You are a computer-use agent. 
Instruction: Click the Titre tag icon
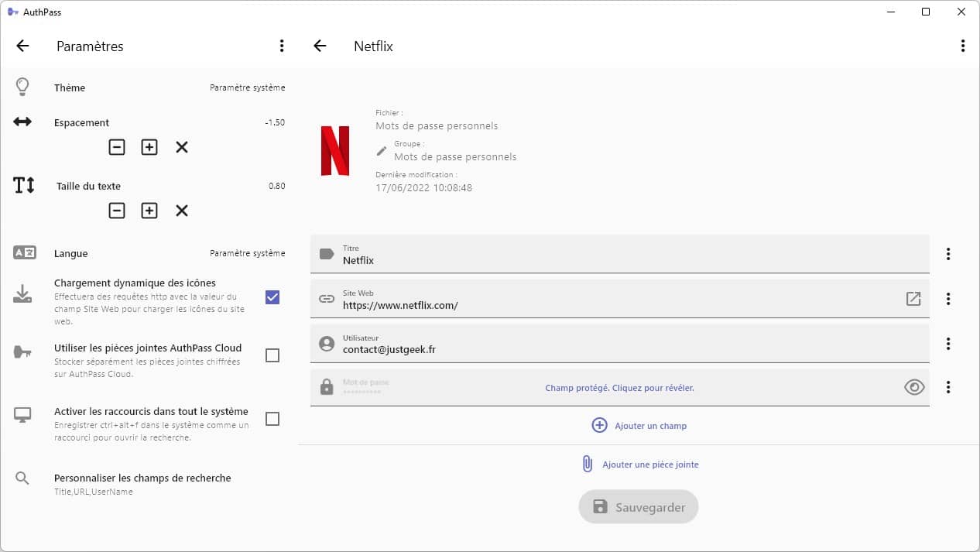coord(327,254)
